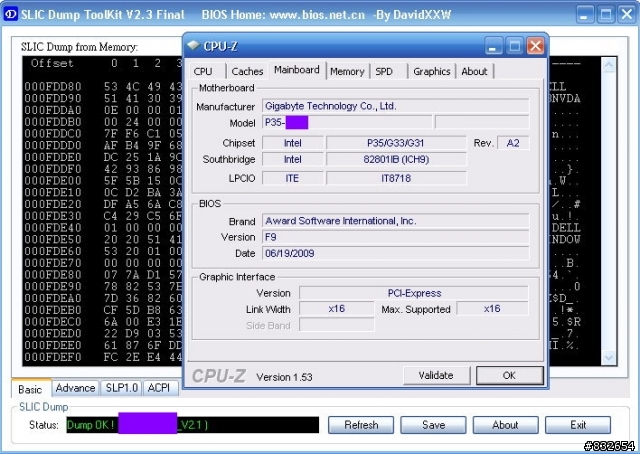Click the BIOS brand Award Software field
640x454 pixels.
(396, 221)
